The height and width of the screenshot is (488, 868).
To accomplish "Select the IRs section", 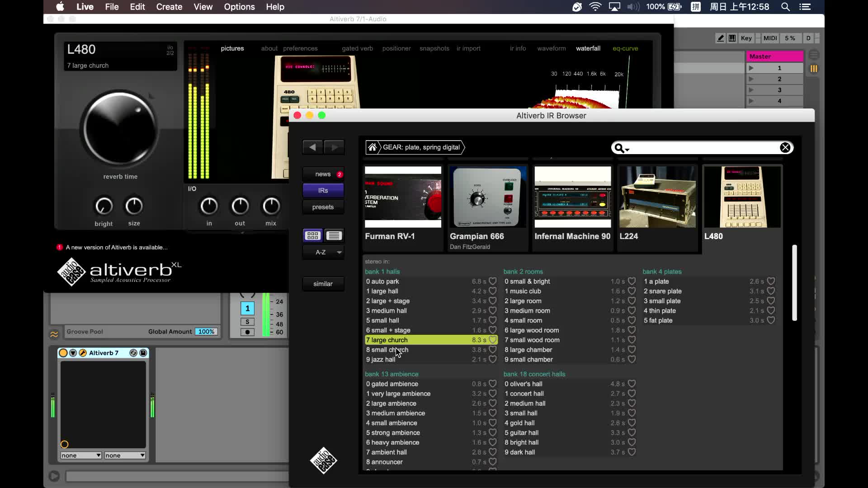I will [x=323, y=191].
